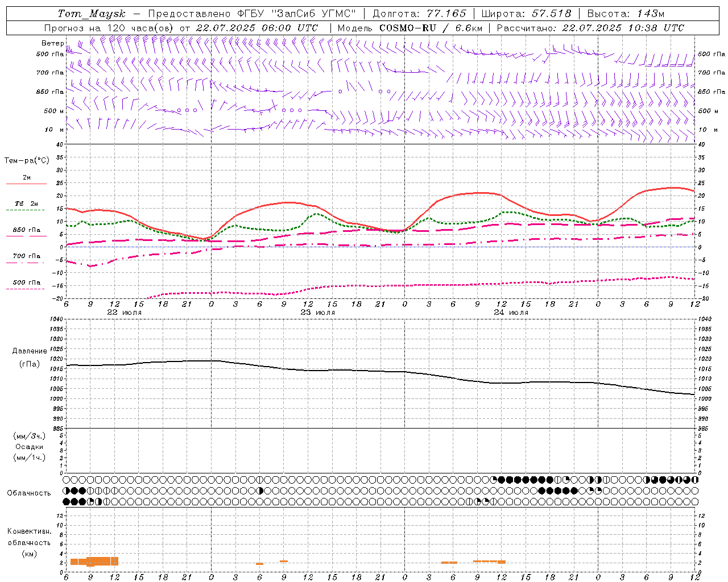Click the dashed Td 2м legend line

26,210
